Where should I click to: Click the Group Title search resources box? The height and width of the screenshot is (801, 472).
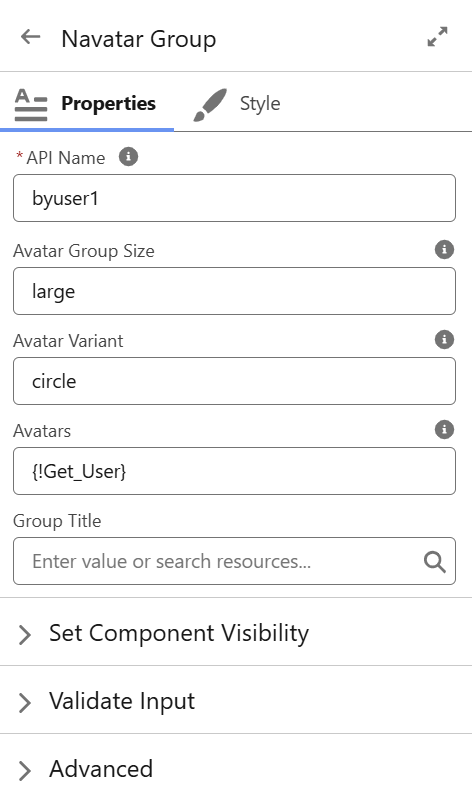(x=234, y=561)
